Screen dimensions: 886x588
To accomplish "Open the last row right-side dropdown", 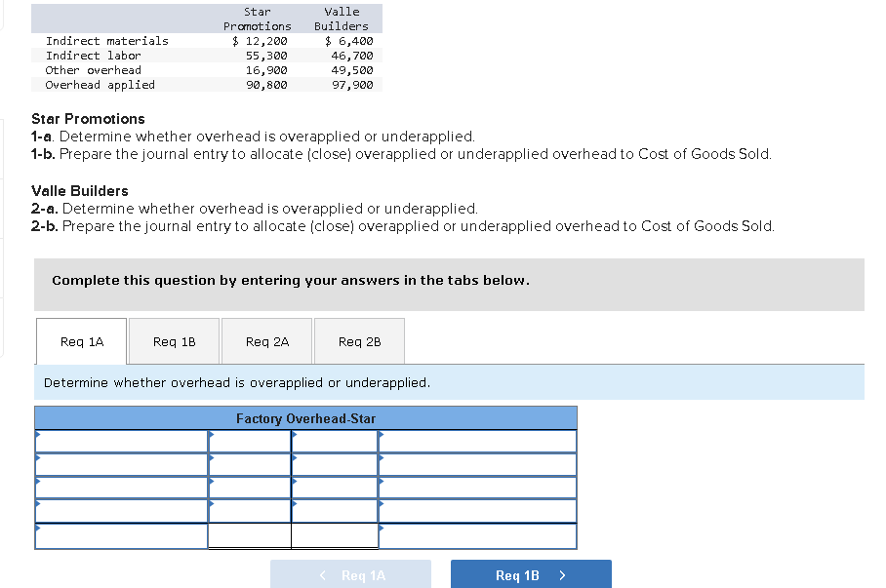I will coord(477,533).
